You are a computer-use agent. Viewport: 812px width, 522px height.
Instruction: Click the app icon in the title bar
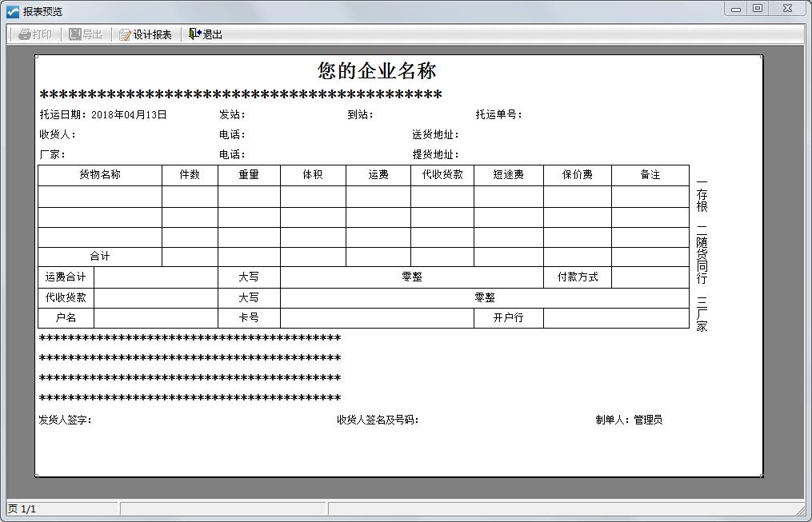point(13,11)
